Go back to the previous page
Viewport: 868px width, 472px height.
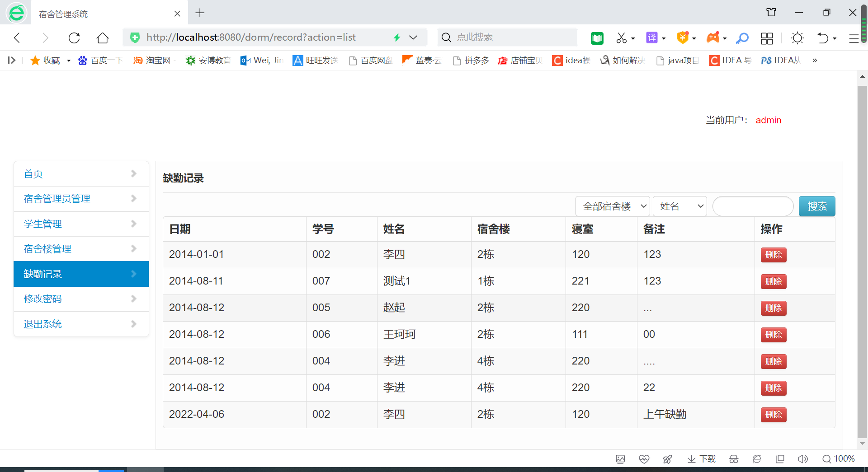pyautogui.click(x=17, y=38)
